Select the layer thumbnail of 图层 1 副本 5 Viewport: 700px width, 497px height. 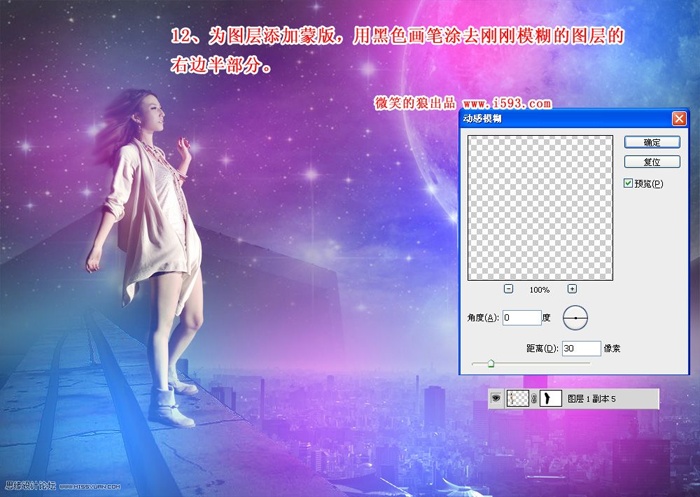tap(518, 398)
